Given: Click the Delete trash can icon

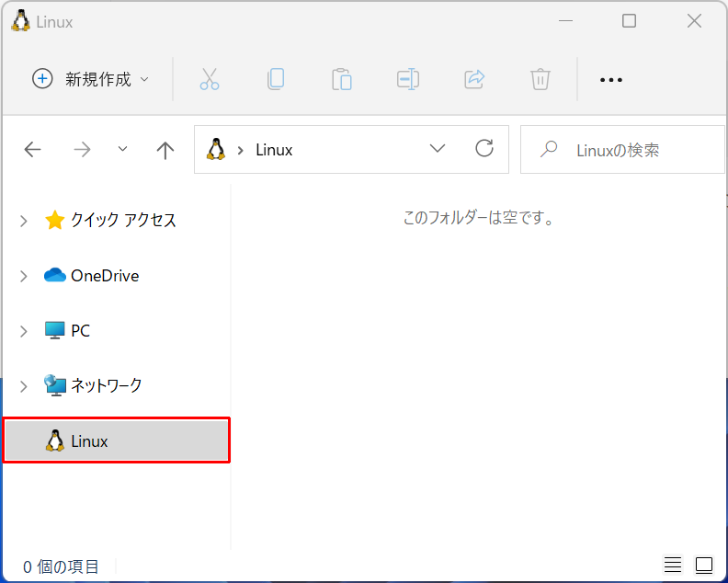Looking at the screenshot, I should pos(540,79).
